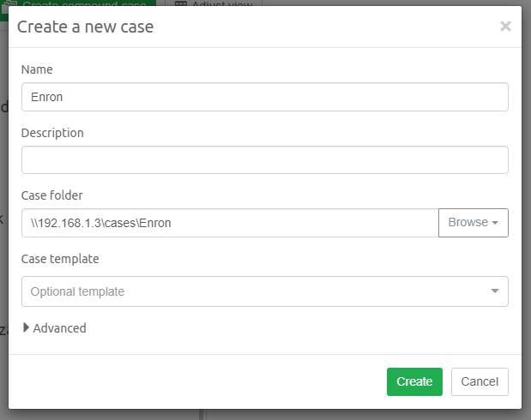The height and width of the screenshot is (420, 531).
Task: Click the Case folder label
Action: click(51, 195)
